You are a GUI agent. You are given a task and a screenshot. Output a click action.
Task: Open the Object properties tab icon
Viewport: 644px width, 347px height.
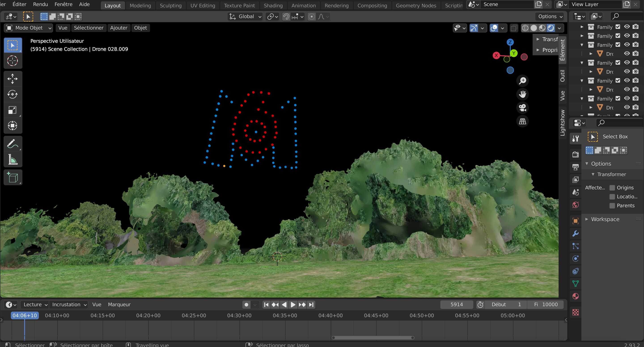point(576,221)
